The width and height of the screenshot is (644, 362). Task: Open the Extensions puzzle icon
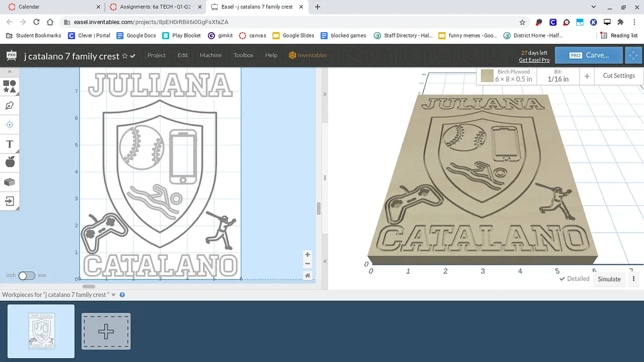click(621, 23)
